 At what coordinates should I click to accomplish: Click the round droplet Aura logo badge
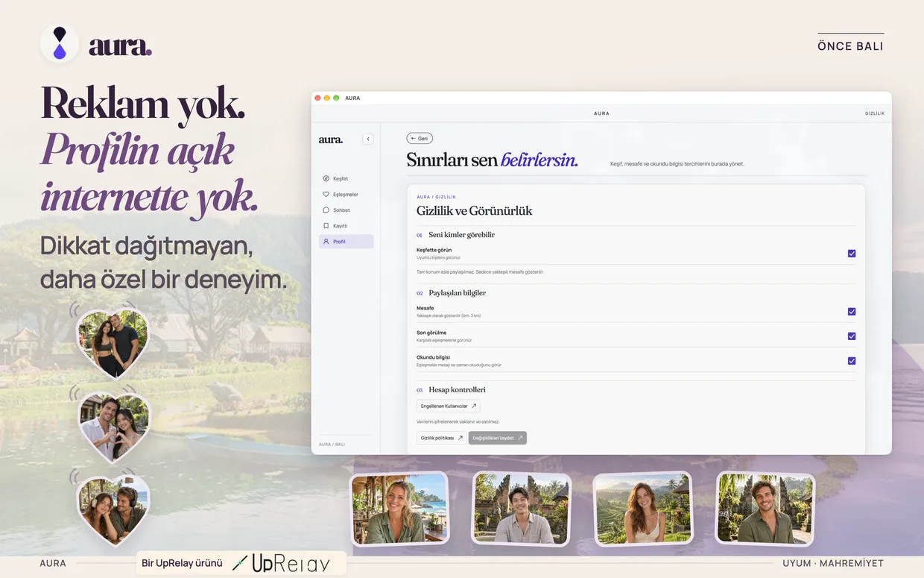[60, 43]
